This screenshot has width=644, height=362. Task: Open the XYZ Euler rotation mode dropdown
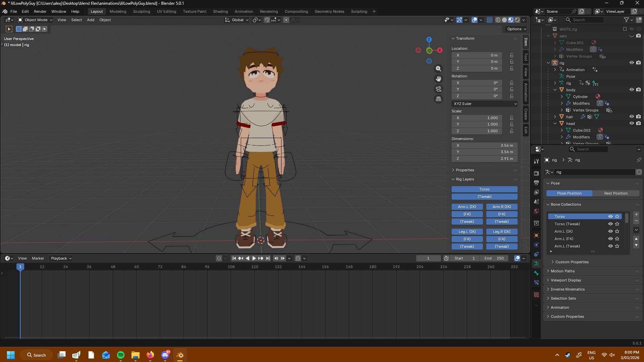(484, 104)
